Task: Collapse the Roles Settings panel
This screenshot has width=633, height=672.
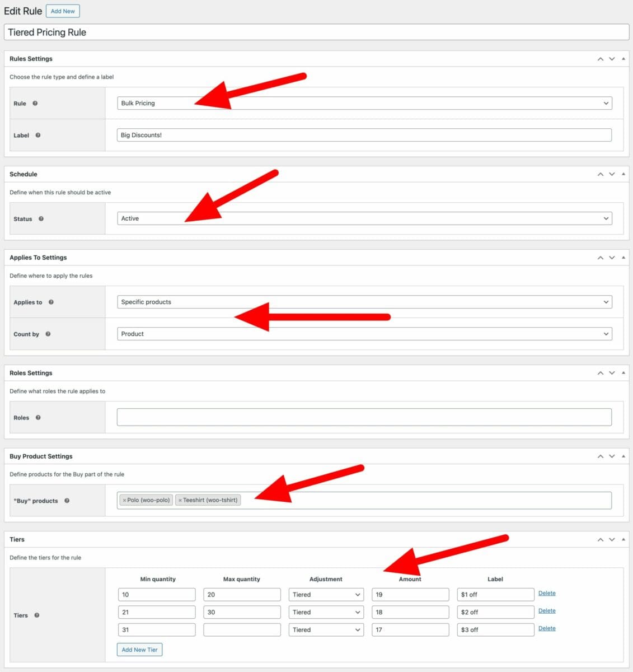Action: pyautogui.click(x=623, y=373)
